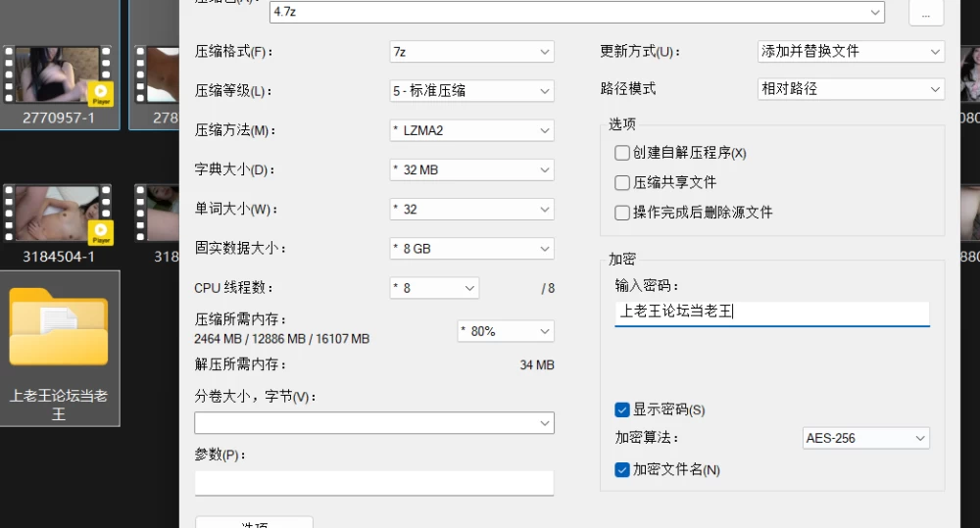Select the 上老王论坛当老王 folder icon
Image resolution: width=980 pixels, height=528 pixels.
tap(58, 327)
